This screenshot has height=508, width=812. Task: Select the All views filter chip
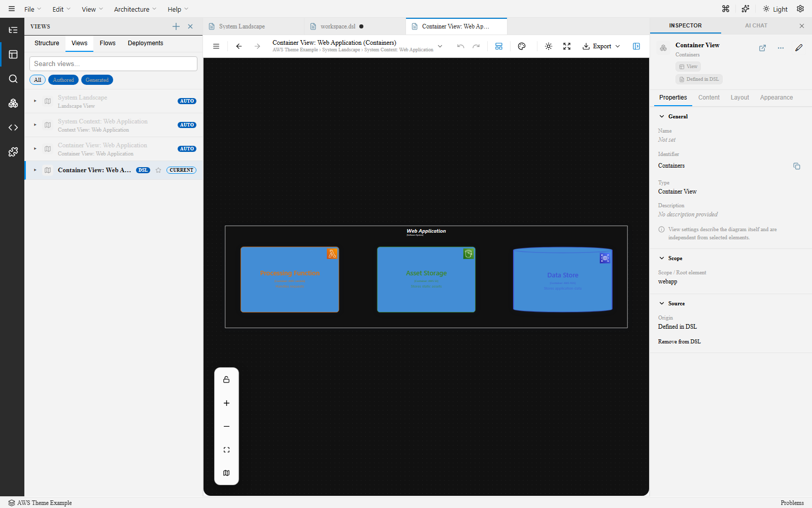coord(38,80)
